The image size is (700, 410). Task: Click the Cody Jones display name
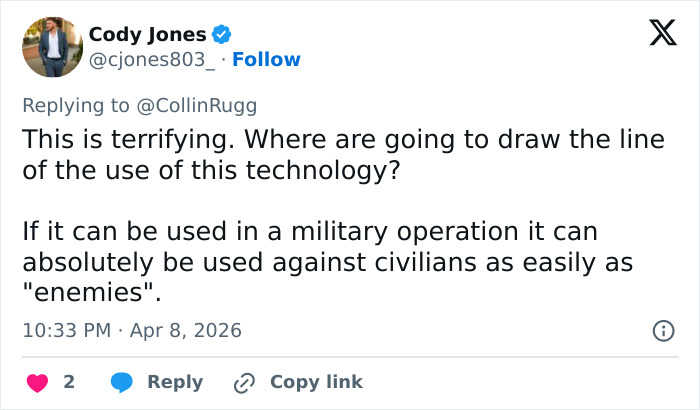(x=147, y=35)
